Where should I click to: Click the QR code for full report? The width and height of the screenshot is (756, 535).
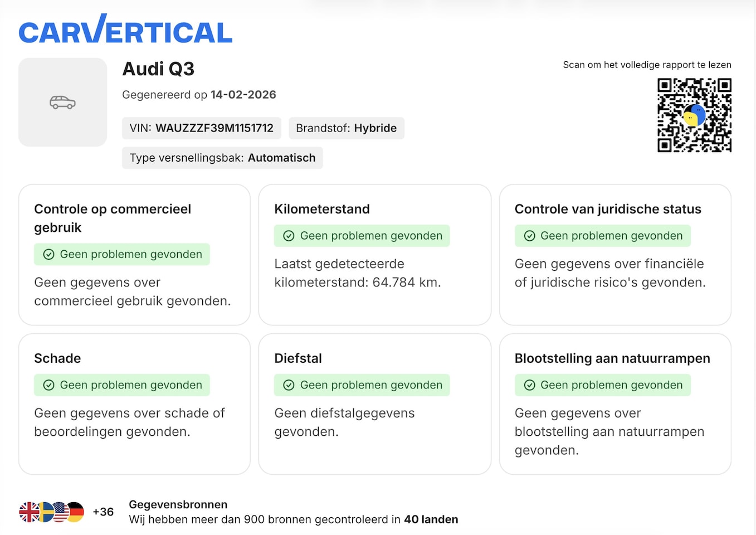tap(694, 115)
